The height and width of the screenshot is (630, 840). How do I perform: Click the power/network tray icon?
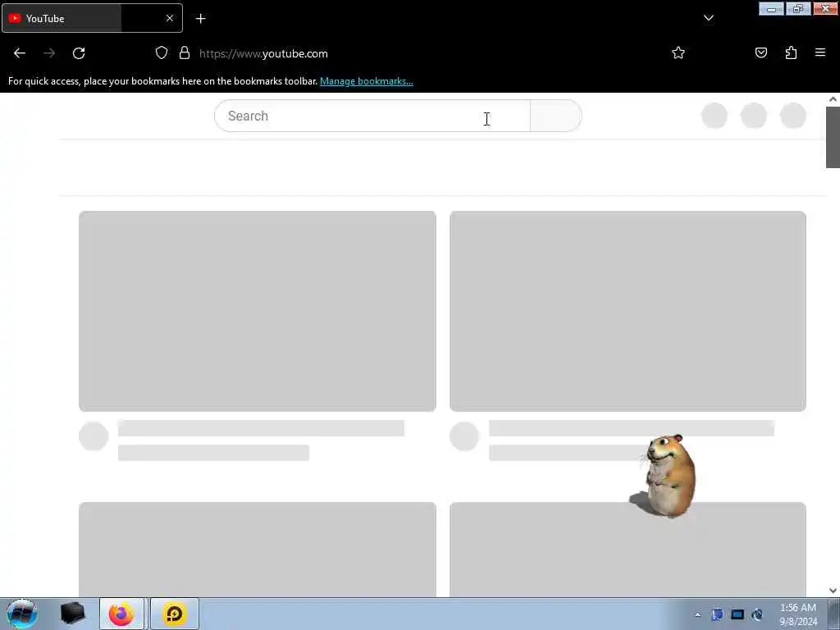[757, 614]
